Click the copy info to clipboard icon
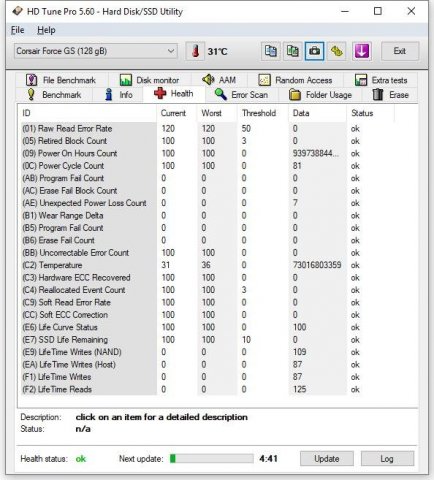 (270, 51)
